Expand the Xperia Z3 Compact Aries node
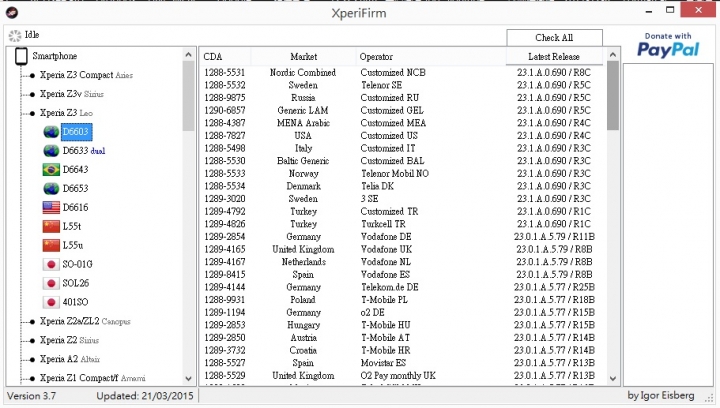The image size is (720, 408). 32,75
